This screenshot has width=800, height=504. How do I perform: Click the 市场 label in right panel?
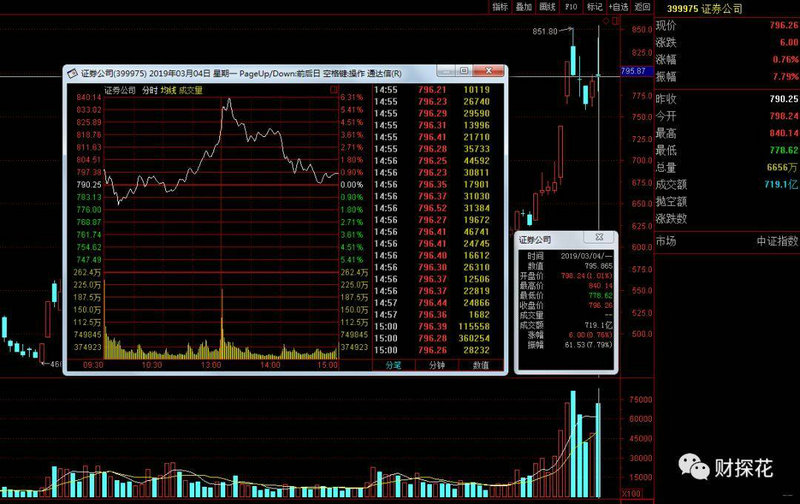(x=666, y=240)
